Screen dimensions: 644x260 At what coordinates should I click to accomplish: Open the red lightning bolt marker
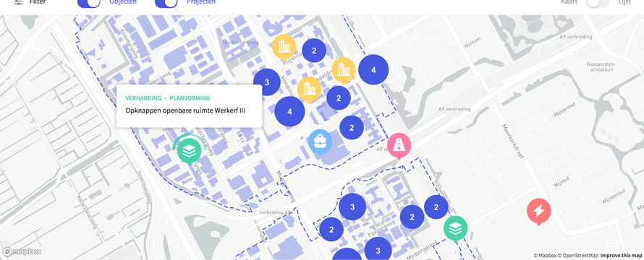(539, 211)
